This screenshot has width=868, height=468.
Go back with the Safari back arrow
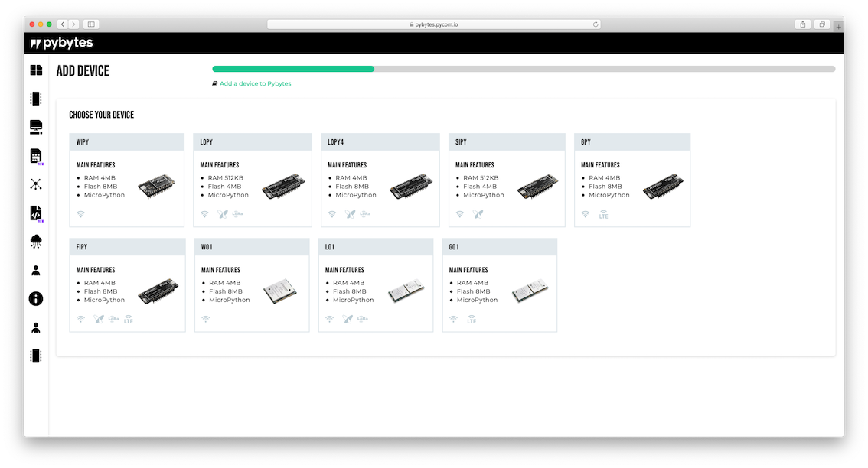tap(63, 24)
